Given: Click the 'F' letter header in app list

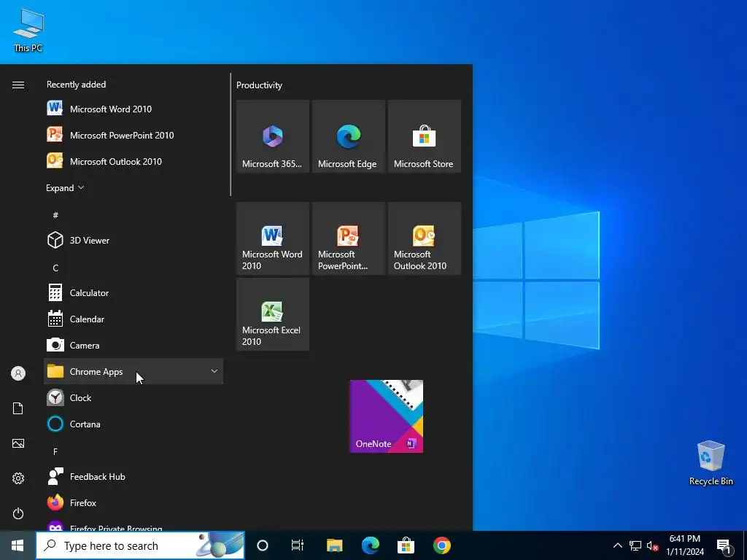Looking at the screenshot, I should click(x=55, y=451).
